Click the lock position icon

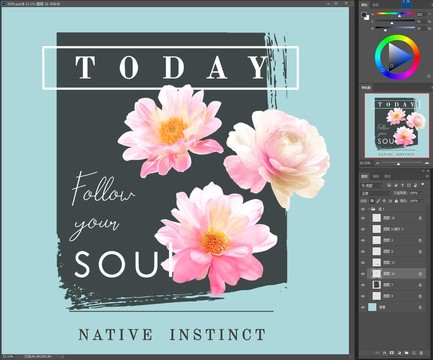pyautogui.click(x=384, y=201)
